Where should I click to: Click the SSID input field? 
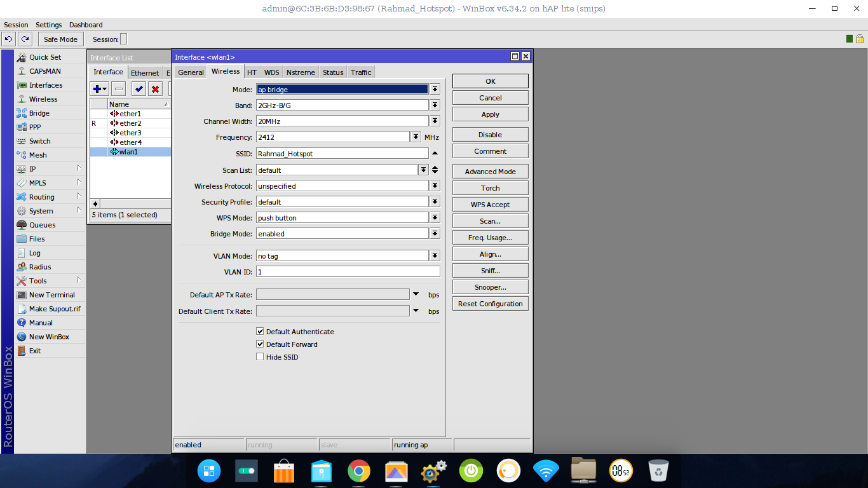tap(342, 154)
